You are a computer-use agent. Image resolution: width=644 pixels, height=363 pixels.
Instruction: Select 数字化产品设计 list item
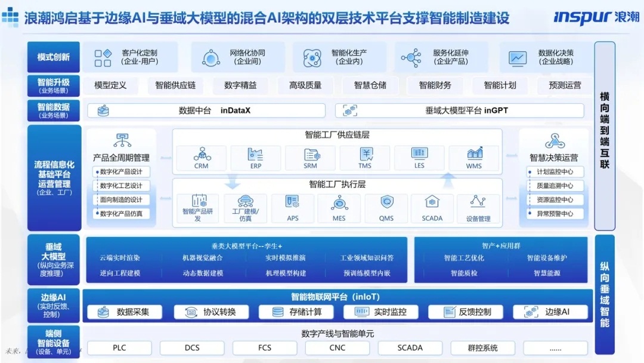[x=122, y=172]
